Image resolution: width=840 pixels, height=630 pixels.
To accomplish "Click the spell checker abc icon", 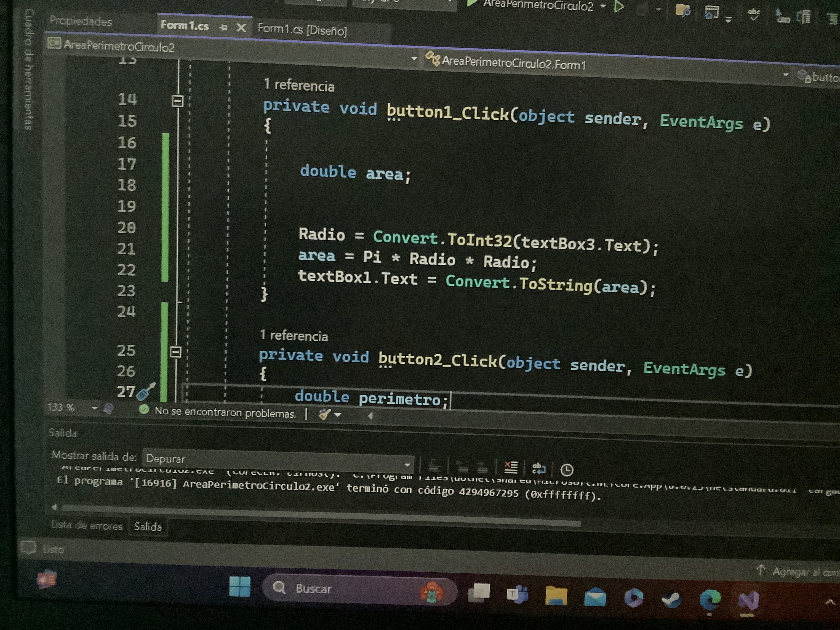I will [x=754, y=14].
